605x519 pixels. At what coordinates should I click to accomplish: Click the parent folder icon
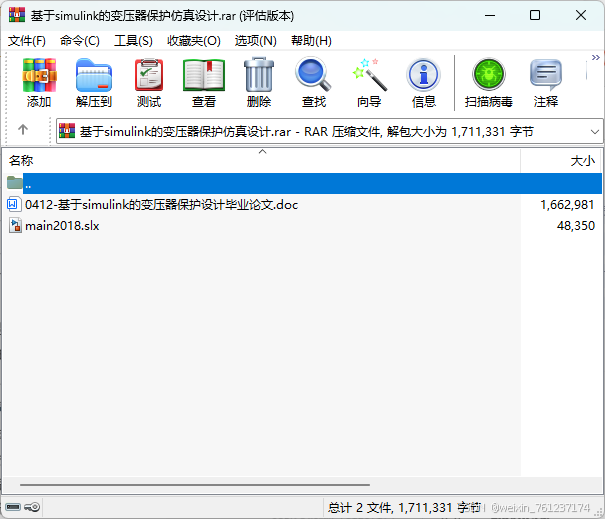pos(15,182)
